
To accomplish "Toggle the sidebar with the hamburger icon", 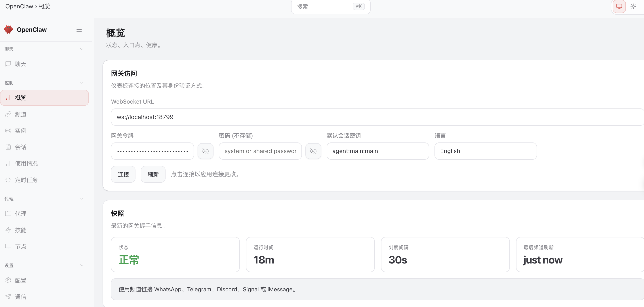I will coord(79,29).
